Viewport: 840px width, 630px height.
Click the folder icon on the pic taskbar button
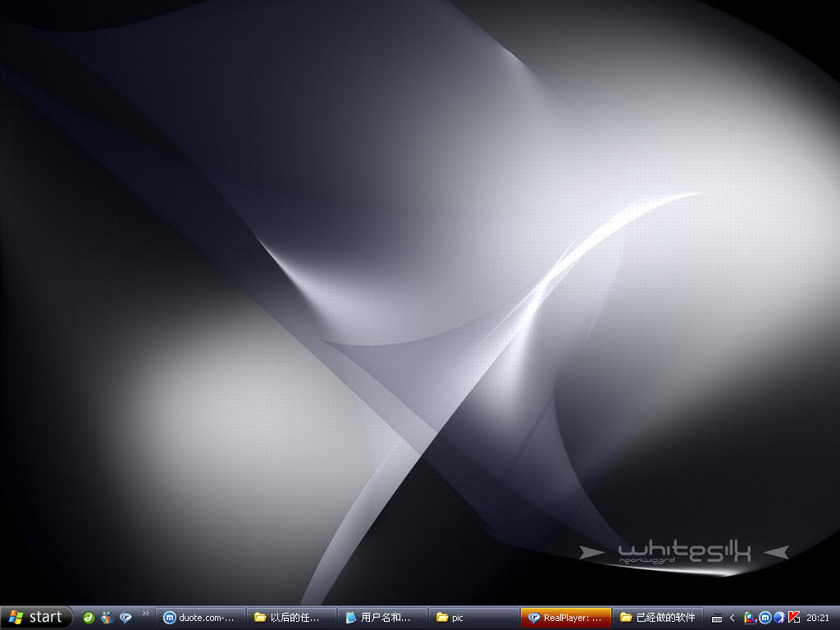[442, 618]
